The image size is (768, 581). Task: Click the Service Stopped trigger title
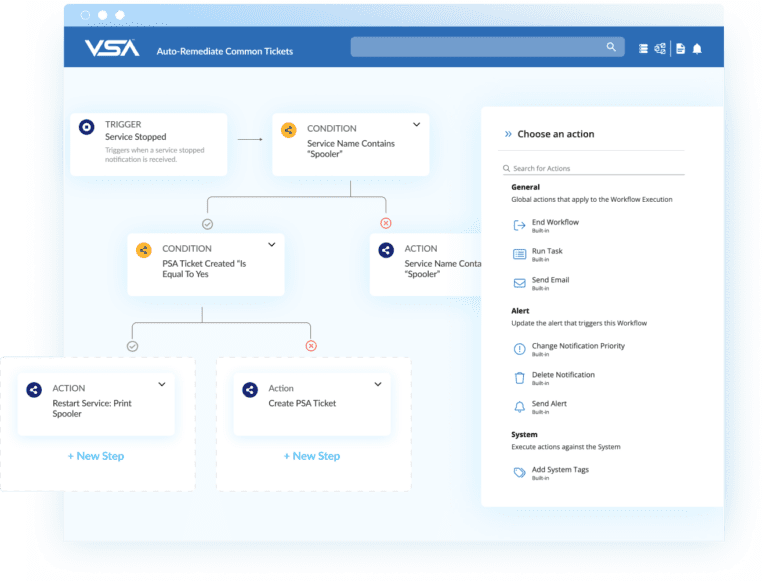[x=136, y=137]
